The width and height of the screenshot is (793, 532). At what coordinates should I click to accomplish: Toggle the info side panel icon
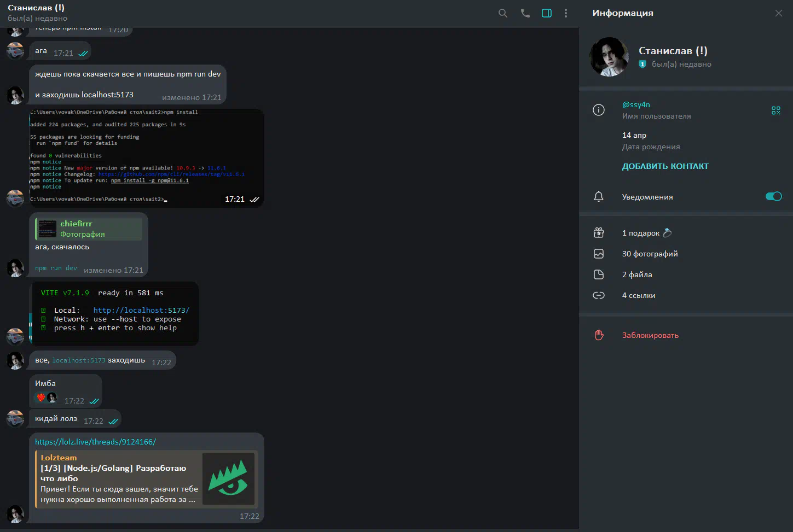click(x=546, y=13)
